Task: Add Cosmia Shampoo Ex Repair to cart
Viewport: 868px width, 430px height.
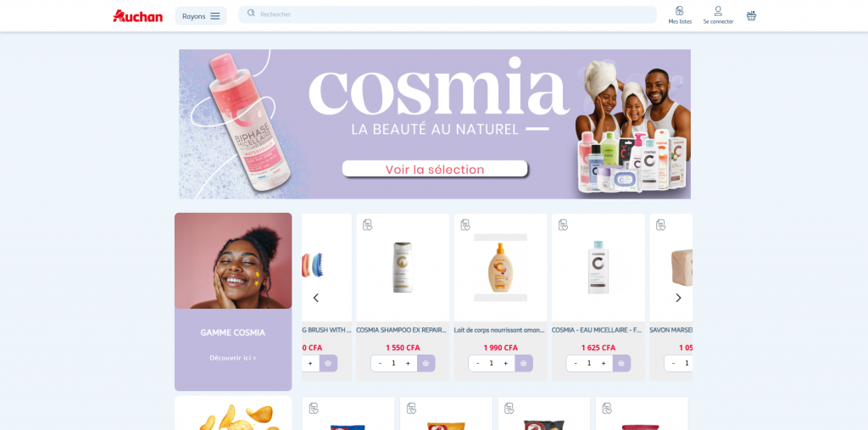Action: [426, 364]
